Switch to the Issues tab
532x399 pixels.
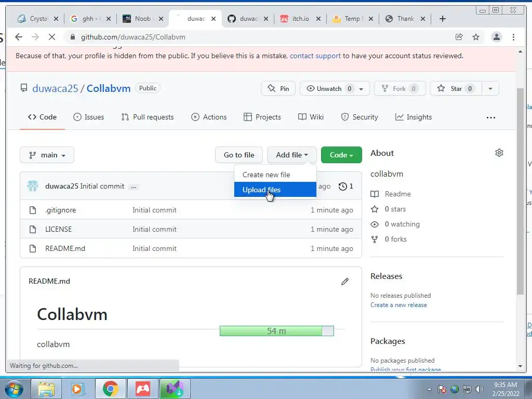tap(88, 117)
